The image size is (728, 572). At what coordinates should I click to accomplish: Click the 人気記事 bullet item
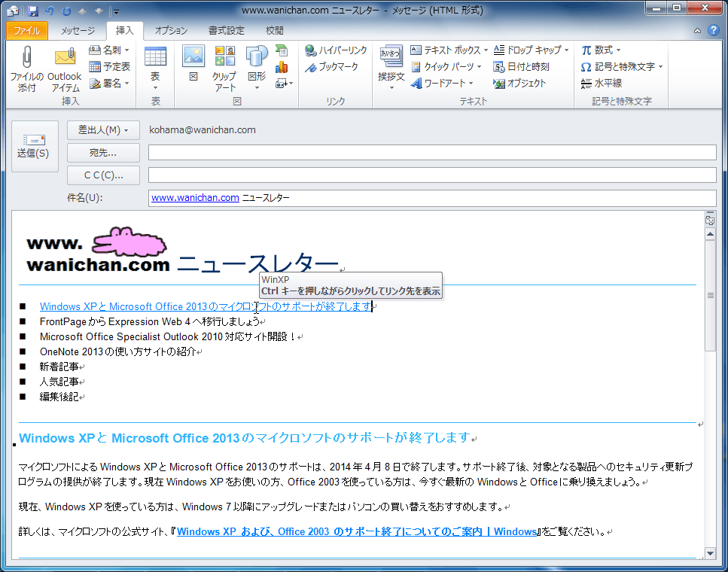[x=59, y=382]
